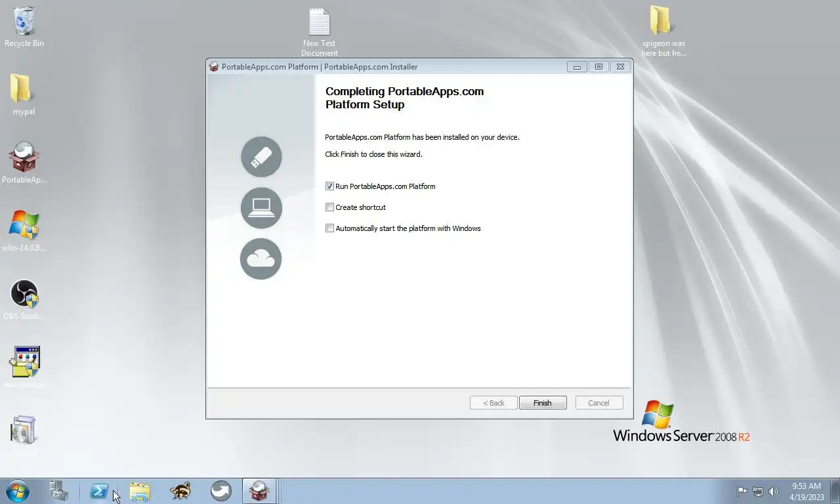Launch Windows PowerShell from the taskbar
Image resolution: width=840 pixels, height=504 pixels.
click(x=99, y=491)
